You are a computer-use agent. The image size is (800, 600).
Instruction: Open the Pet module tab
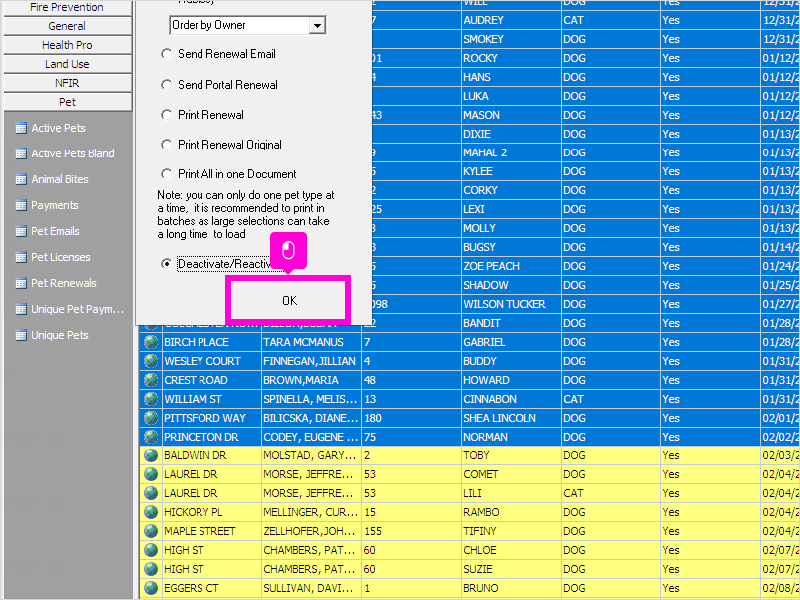click(67, 102)
